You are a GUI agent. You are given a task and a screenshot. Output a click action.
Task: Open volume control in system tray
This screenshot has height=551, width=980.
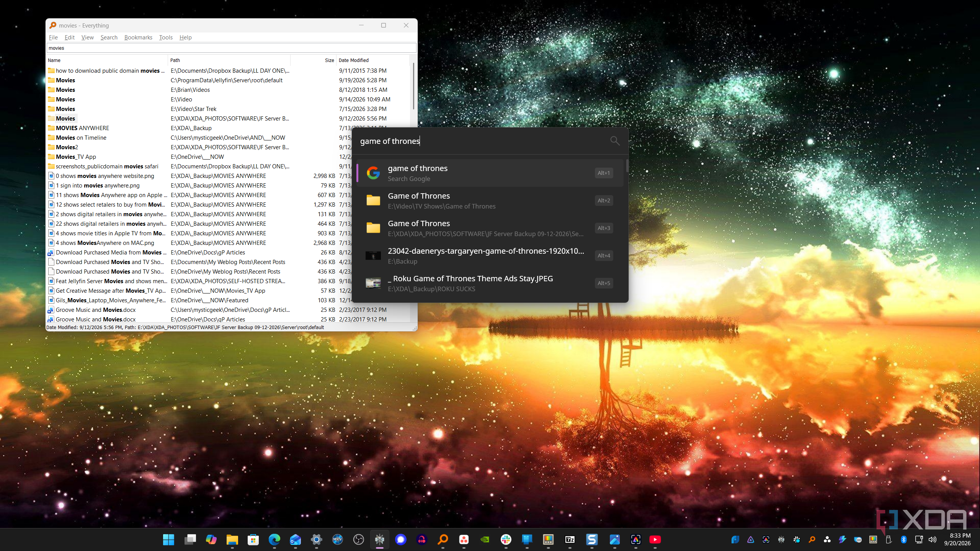click(x=933, y=540)
